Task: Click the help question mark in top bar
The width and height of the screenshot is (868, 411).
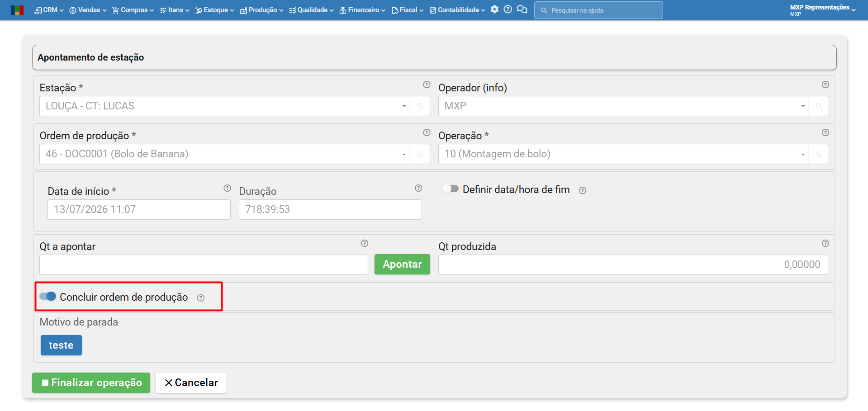Action: click(508, 9)
